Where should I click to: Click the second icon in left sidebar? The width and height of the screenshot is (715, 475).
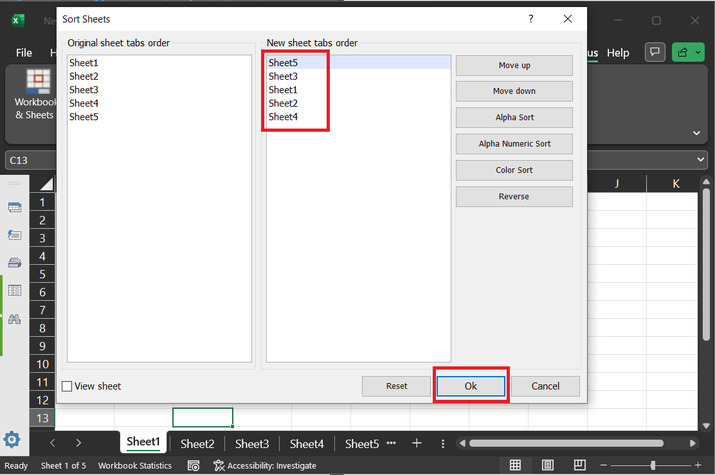[15, 235]
